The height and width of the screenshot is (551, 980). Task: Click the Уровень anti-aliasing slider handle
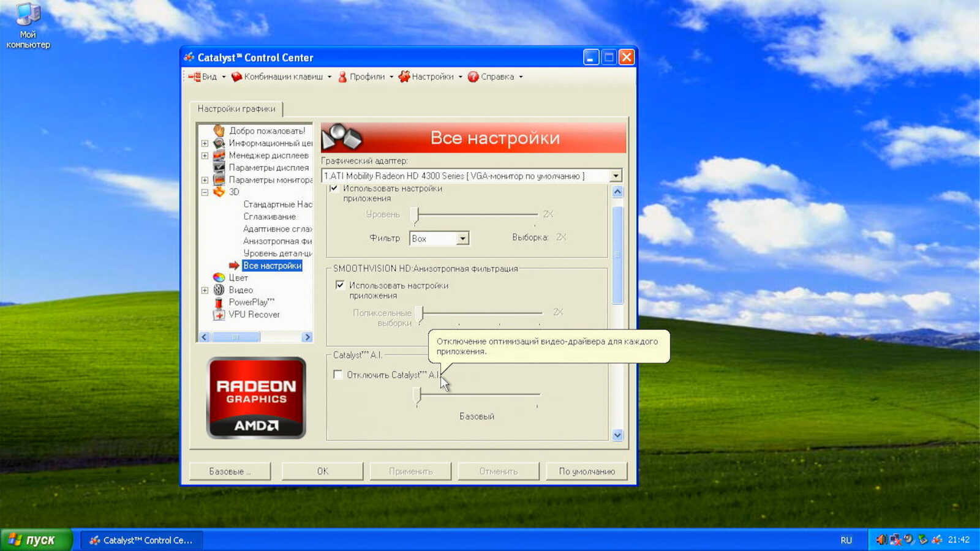coord(415,214)
